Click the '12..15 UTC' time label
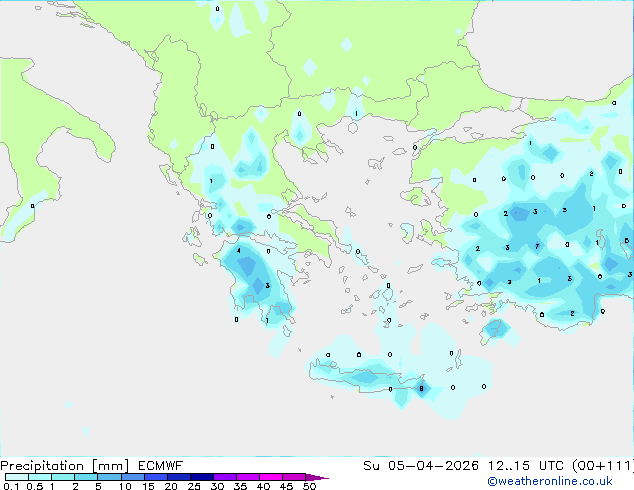Viewport: 634px width, 490px height. tap(526, 466)
